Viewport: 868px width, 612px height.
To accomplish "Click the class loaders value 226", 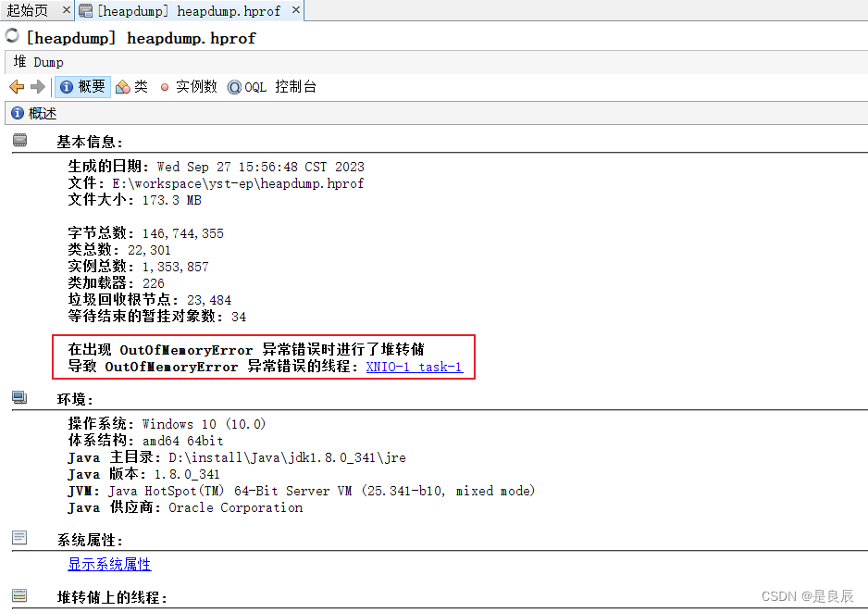I will tap(154, 283).
